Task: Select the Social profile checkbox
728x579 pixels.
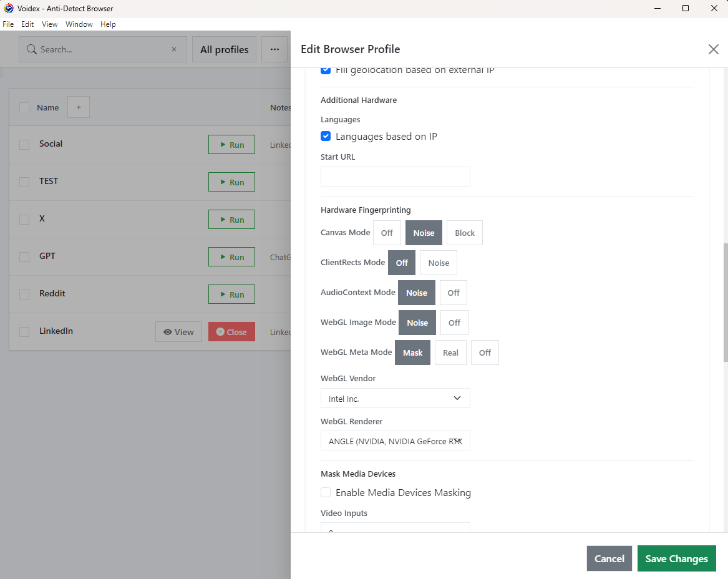Action: (x=24, y=144)
